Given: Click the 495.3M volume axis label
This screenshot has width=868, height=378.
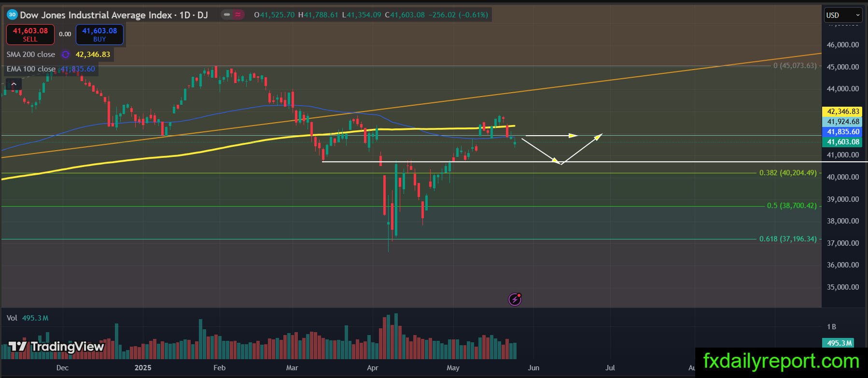Looking at the screenshot, I should (x=840, y=343).
